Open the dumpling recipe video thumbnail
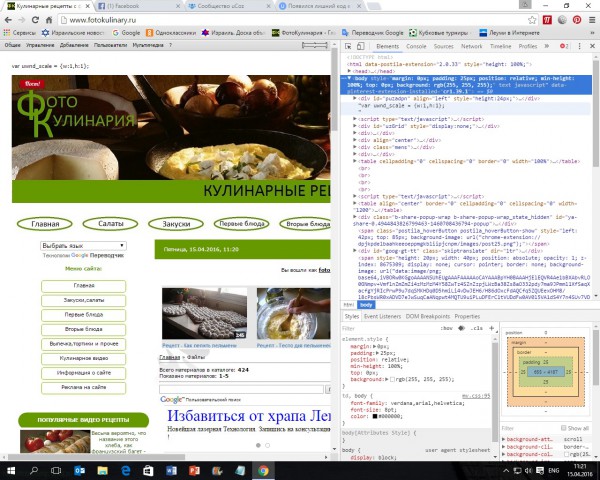 click(x=204, y=313)
